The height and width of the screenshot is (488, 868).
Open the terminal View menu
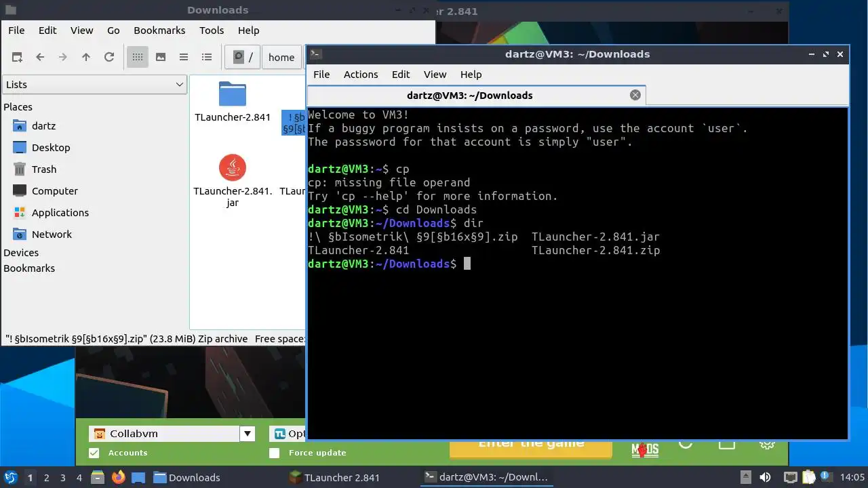point(435,75)
